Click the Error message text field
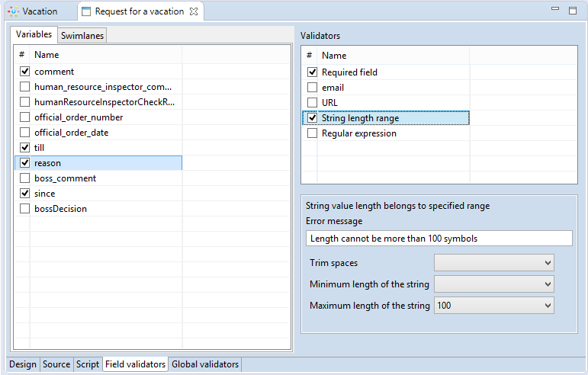The height and width of the screenshot is (375, 588). click(439, 239)
